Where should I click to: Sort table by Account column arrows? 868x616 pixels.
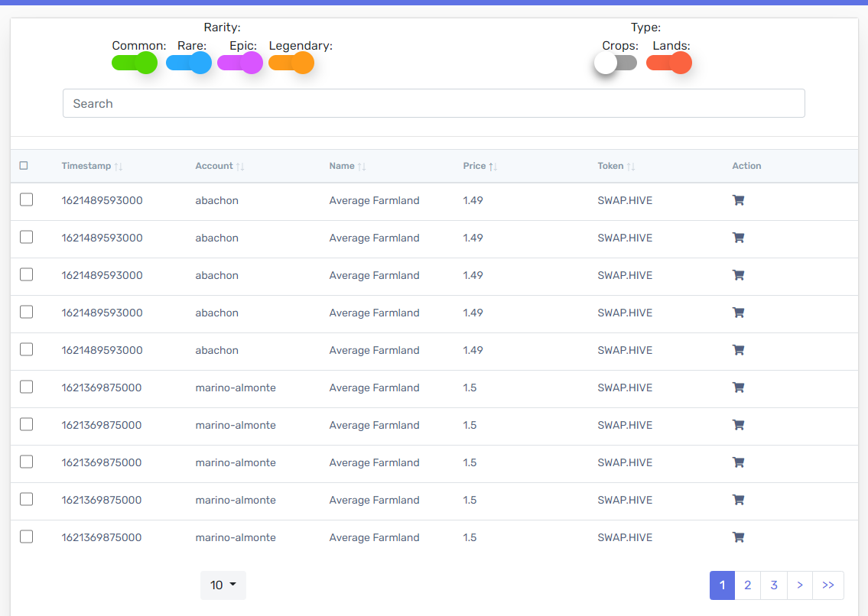point(240,166)
